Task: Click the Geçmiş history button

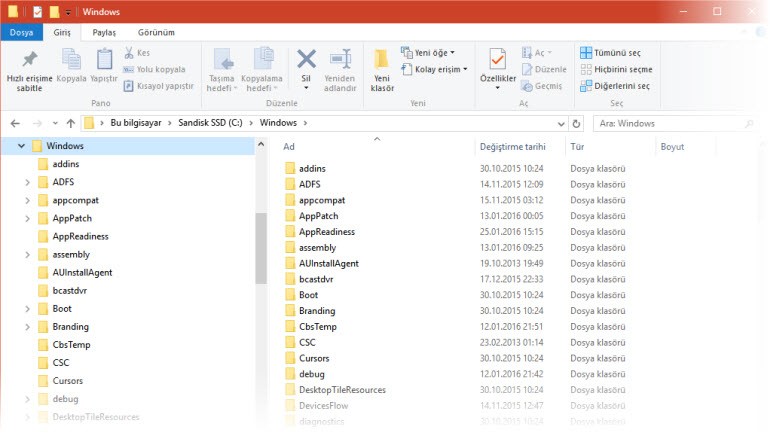Action: tap(542, 86)
